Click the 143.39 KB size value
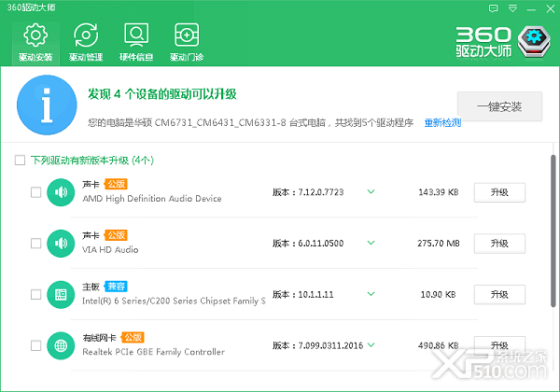The image size is (560, 392). pyautogui.click(x=439, y=192)
